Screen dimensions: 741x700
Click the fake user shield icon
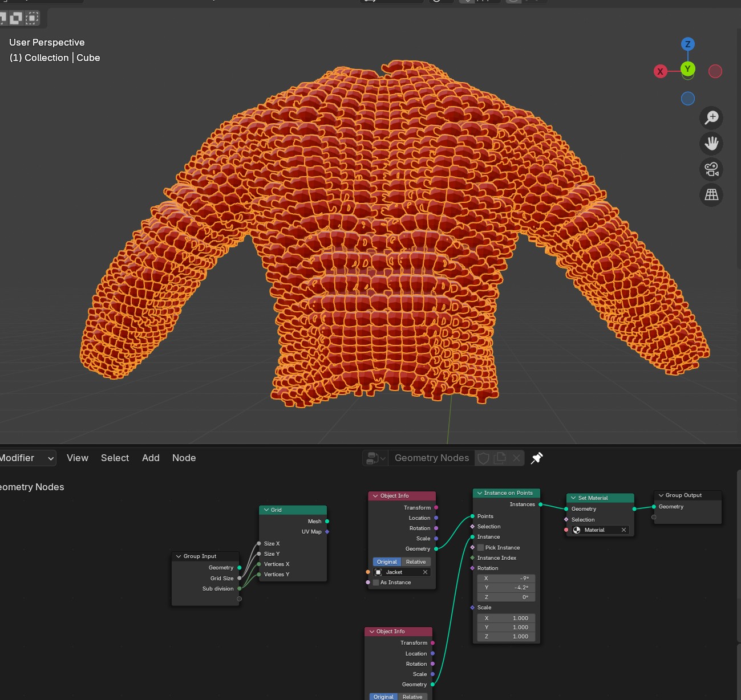(483, 458)
